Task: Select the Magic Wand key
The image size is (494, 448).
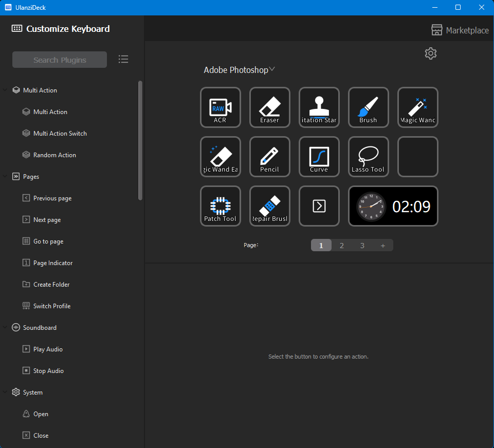Action: pyautogui.click(x=417, y=107)
